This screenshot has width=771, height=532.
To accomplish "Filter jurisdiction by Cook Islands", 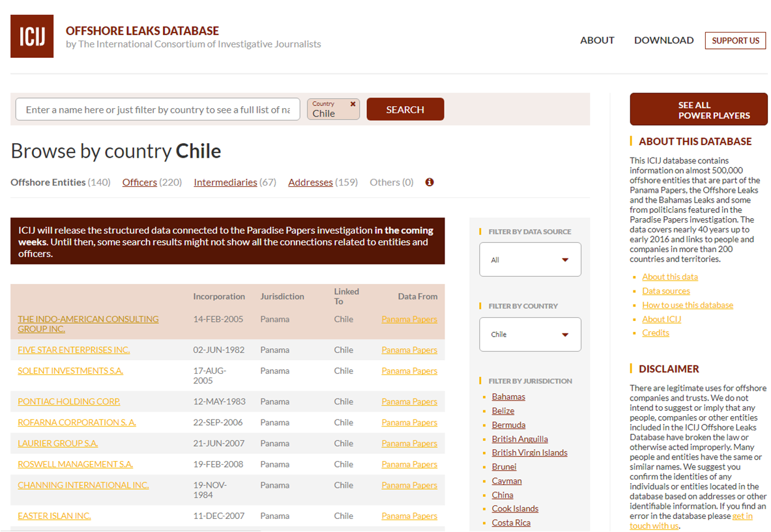I will coord(515,509).
